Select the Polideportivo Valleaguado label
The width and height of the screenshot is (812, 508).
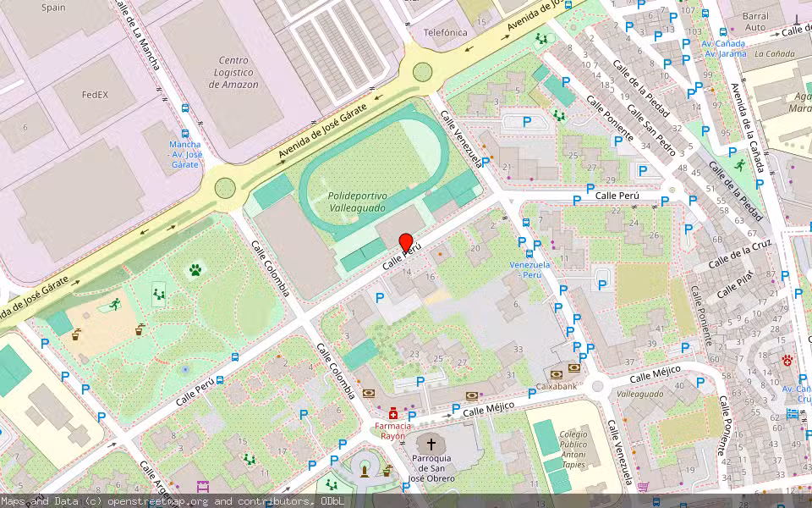coord(357,202)
